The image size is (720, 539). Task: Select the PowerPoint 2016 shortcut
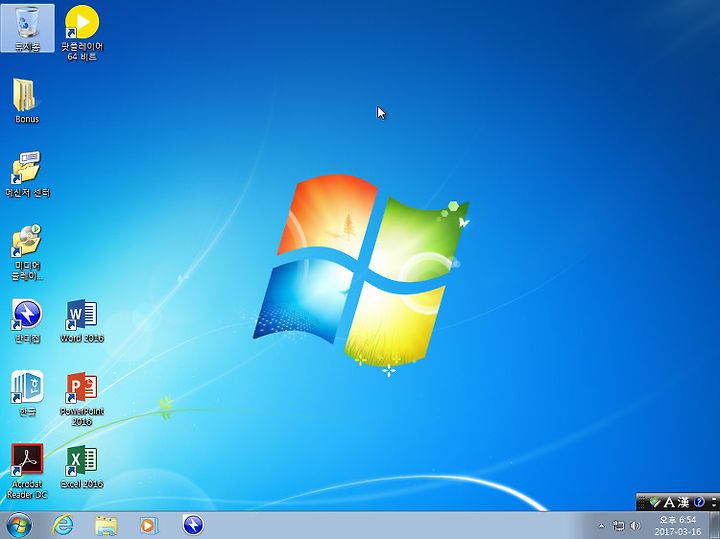pyautogui.click(x=82, y=399)
